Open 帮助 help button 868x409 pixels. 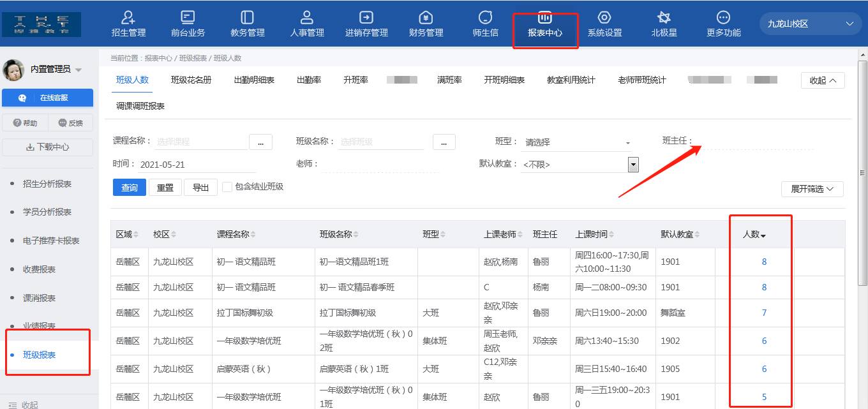[25, 123]
